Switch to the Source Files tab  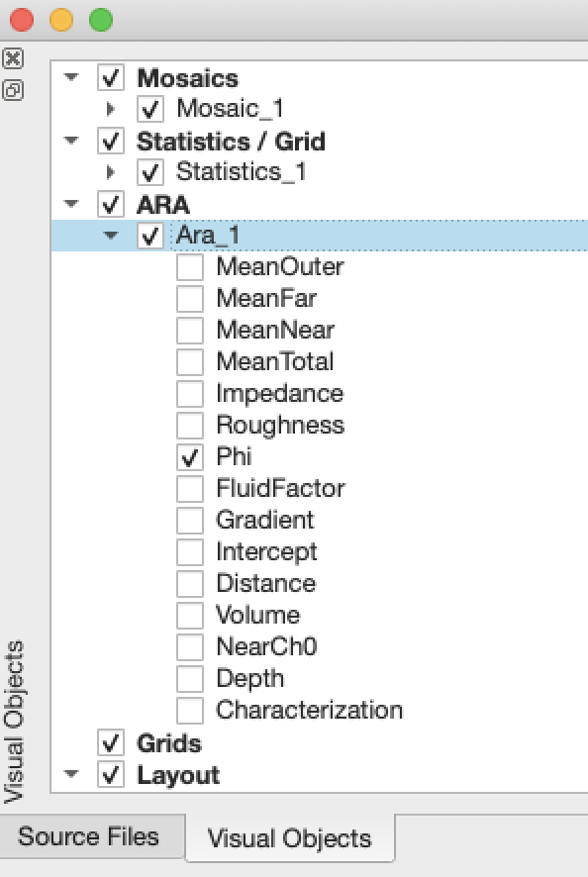pyautogui.click(x=88, y=836)
